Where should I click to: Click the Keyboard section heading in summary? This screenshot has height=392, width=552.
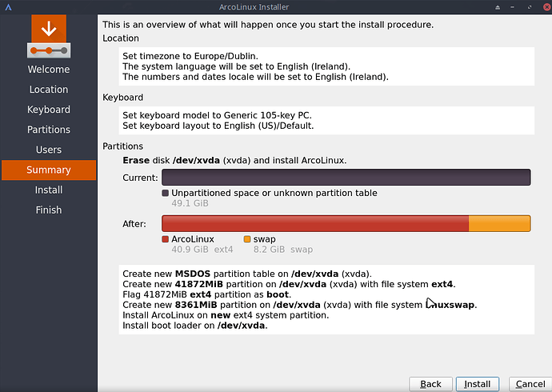point(123,98)
